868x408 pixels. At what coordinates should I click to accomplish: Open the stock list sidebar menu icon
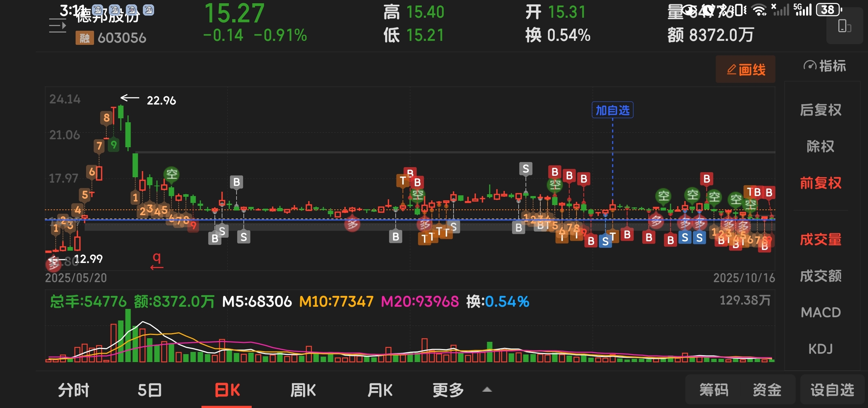coord(58,26)
